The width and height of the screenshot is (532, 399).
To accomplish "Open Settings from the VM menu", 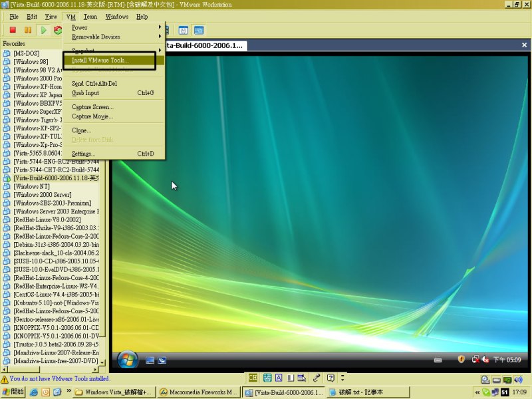I will pos(114,154).
